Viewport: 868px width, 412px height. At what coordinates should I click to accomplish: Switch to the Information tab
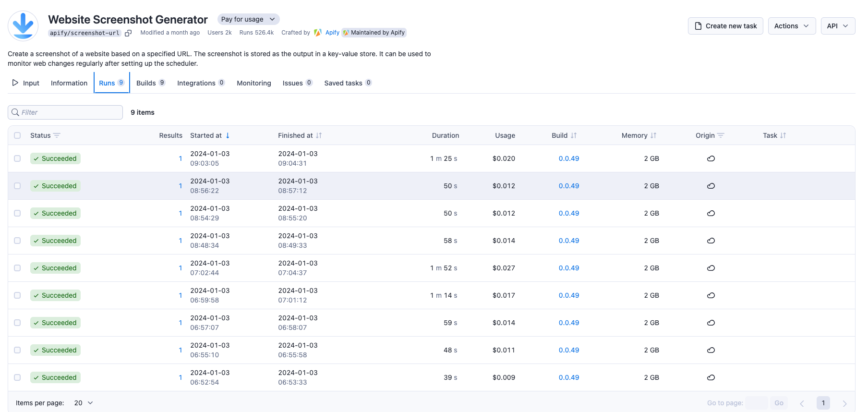click(69, 83)
